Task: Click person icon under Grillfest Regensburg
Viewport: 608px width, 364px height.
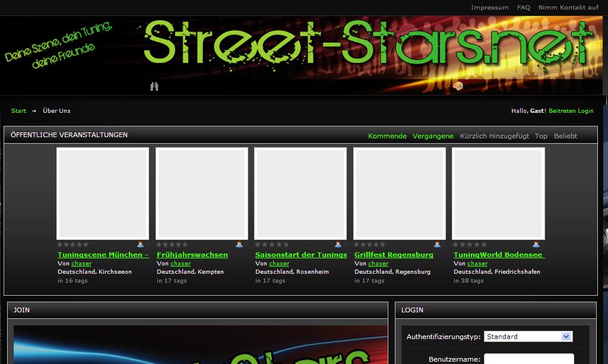Action: (437, 245)
